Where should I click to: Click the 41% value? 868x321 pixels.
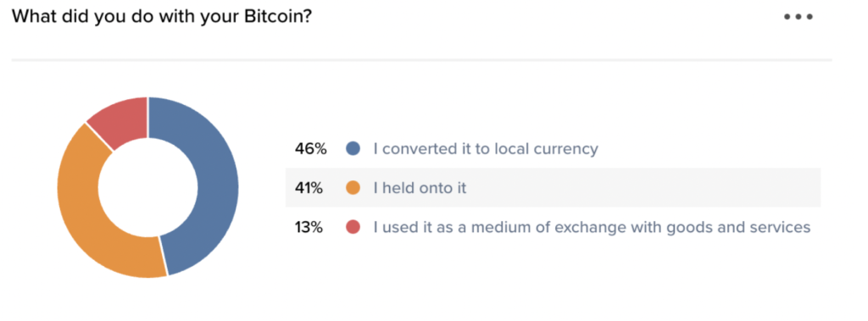pyautogui.click(x=309, y=188)
